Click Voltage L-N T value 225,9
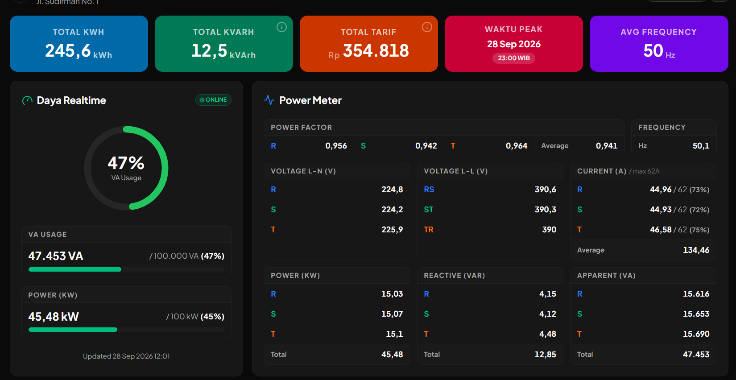 point(392,230)
